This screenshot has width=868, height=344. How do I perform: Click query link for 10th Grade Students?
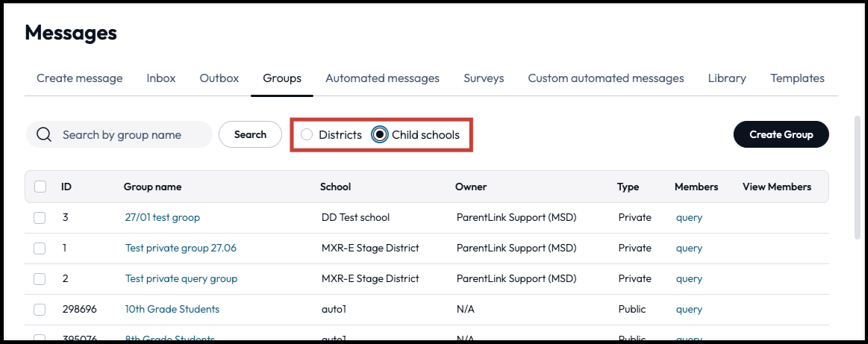[689, 309]
